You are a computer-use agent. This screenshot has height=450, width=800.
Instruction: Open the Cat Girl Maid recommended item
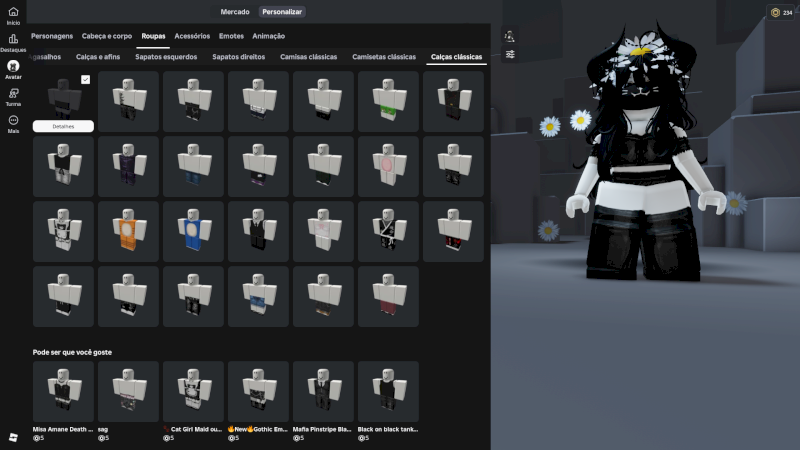[193, 392]
